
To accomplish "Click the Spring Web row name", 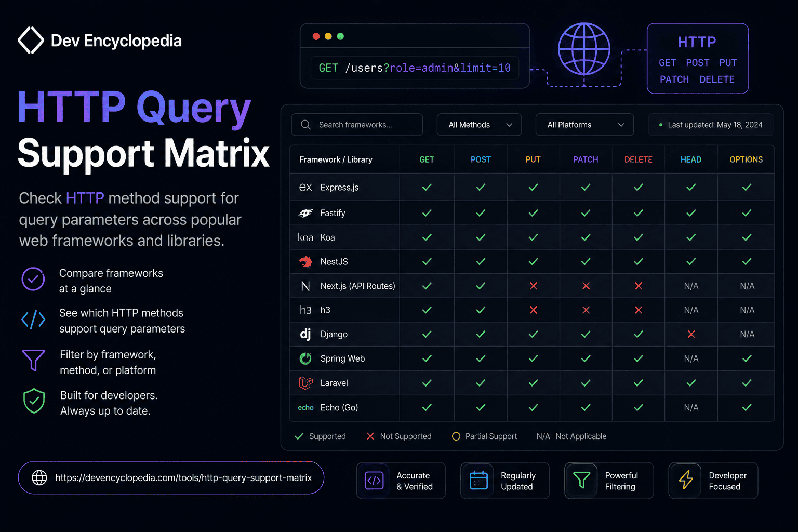I will click(342, 358).
